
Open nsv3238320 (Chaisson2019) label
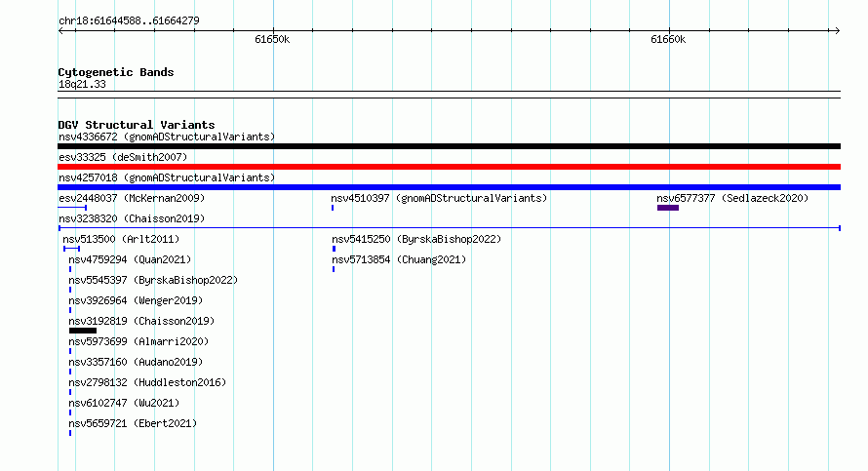tap(132, 218)
